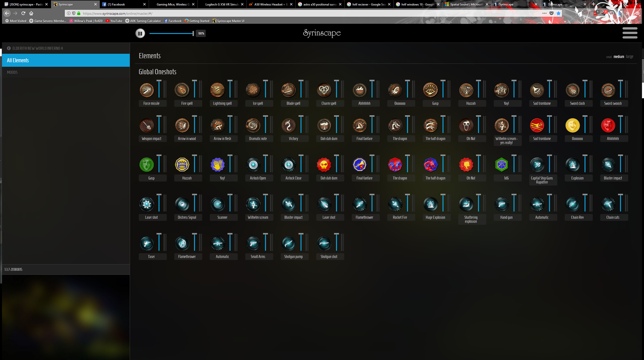Play the Wilhelm scream - yes really! icon
The width and height of the screenshot is (644, 360).
coord(501,125)
